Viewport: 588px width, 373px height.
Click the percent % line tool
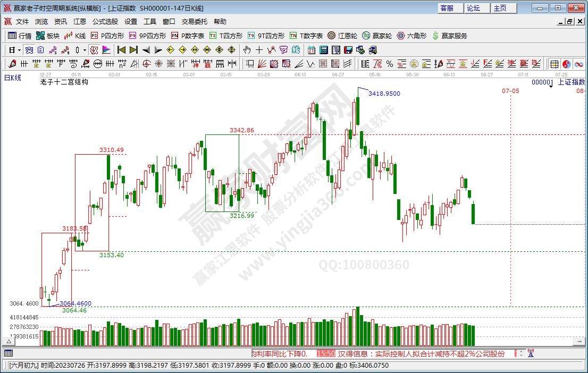[x=390, y=64]
